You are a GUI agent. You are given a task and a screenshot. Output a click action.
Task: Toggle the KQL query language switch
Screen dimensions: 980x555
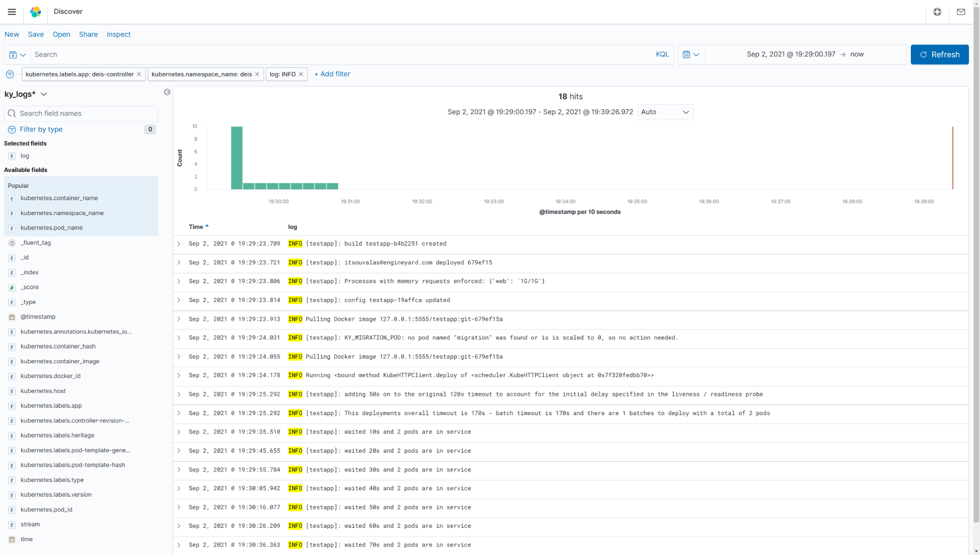pos(662,55)
